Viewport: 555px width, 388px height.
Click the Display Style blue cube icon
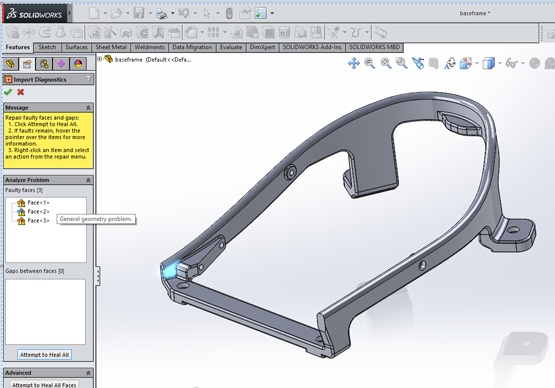pos(488,64)
